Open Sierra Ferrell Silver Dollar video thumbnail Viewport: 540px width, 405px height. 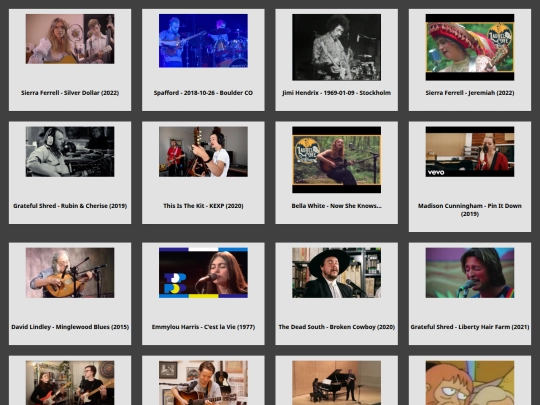tap(70, 39)
